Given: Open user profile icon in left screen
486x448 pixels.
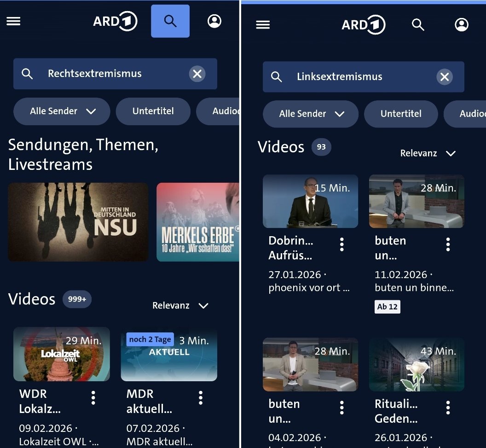Looking at the screenshot, I should tap(214, 21).
